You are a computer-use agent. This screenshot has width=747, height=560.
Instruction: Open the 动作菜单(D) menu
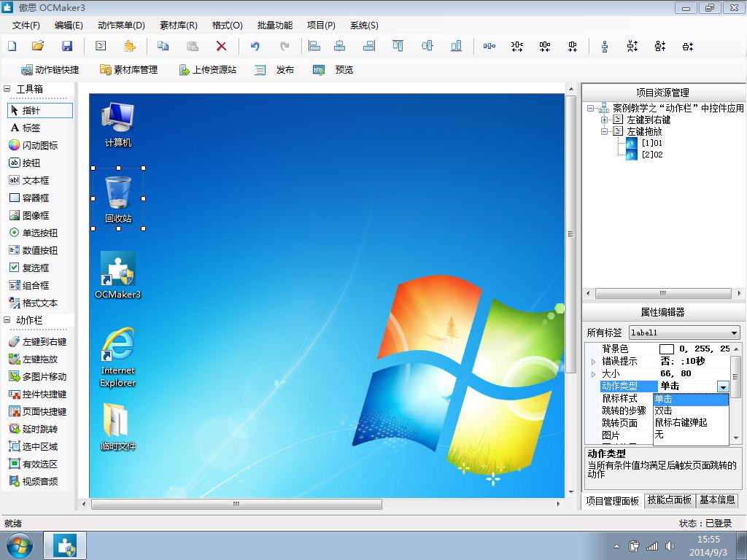pos(121,26)
